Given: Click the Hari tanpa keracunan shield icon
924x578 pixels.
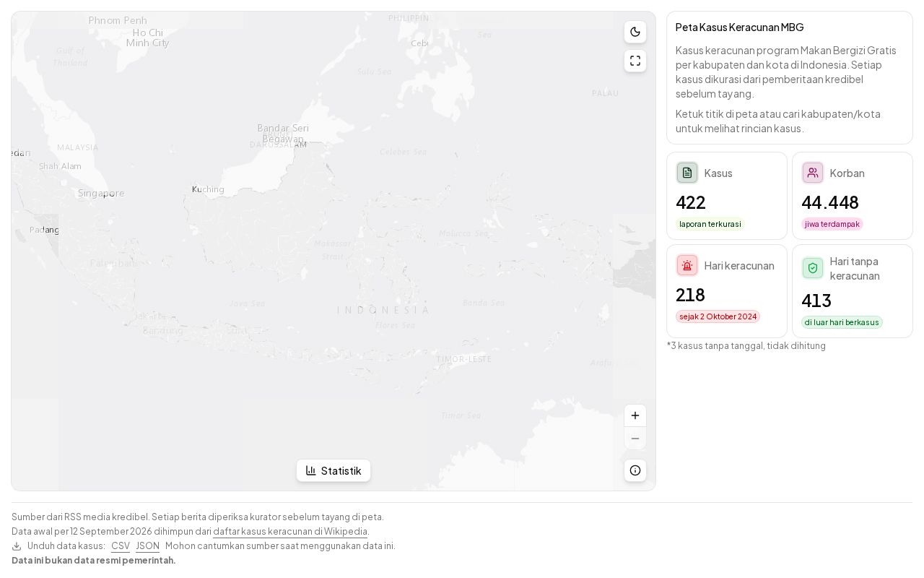Looking at the screenshot, I should 813,268.
